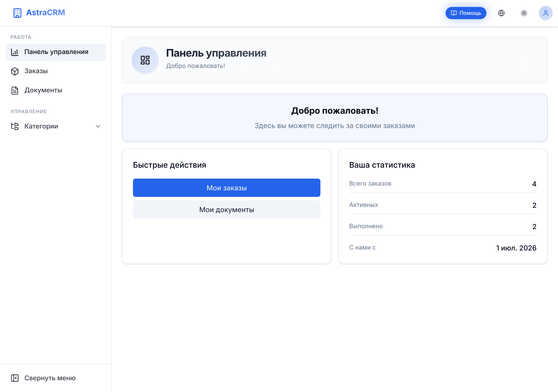Viewport: 558px width, 392px height.
Task: Click the Быстрые действия heading
Action: point(169,165)
